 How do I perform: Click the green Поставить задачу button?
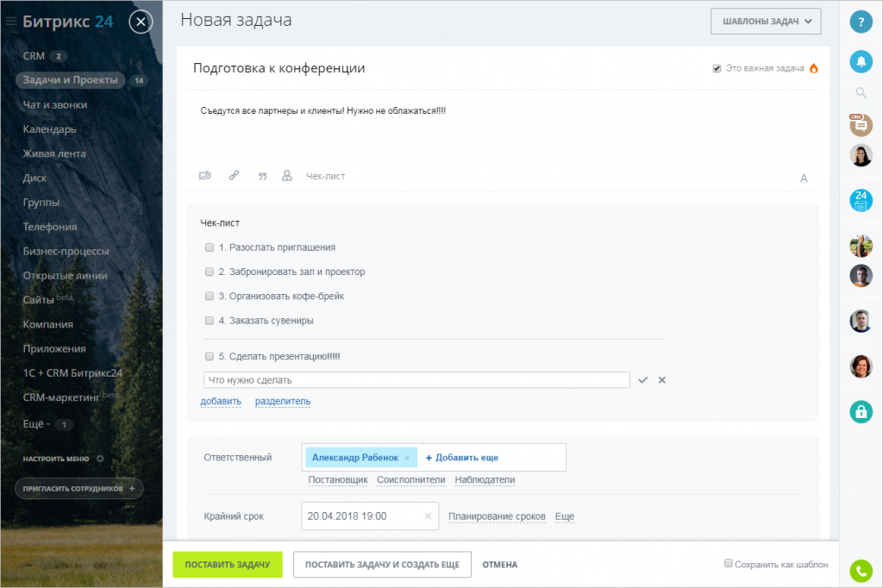click(228, 565)
